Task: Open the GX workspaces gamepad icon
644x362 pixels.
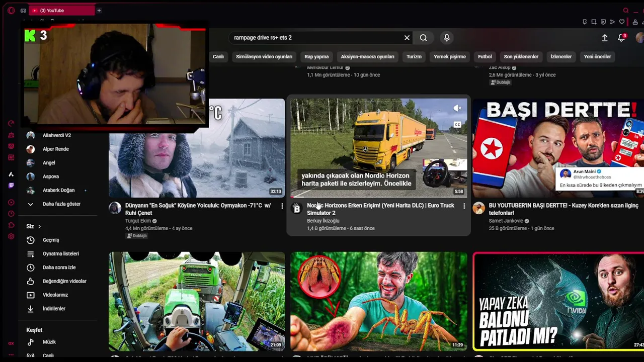Action: click(23, 11)
